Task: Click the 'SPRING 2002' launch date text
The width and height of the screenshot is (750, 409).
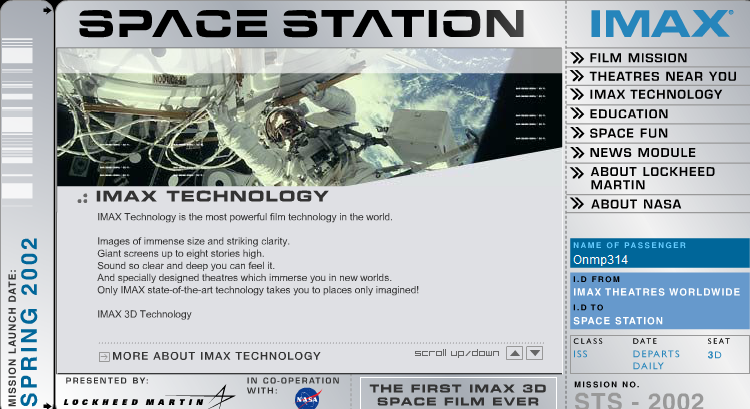Action: click(x=30, y=322)
